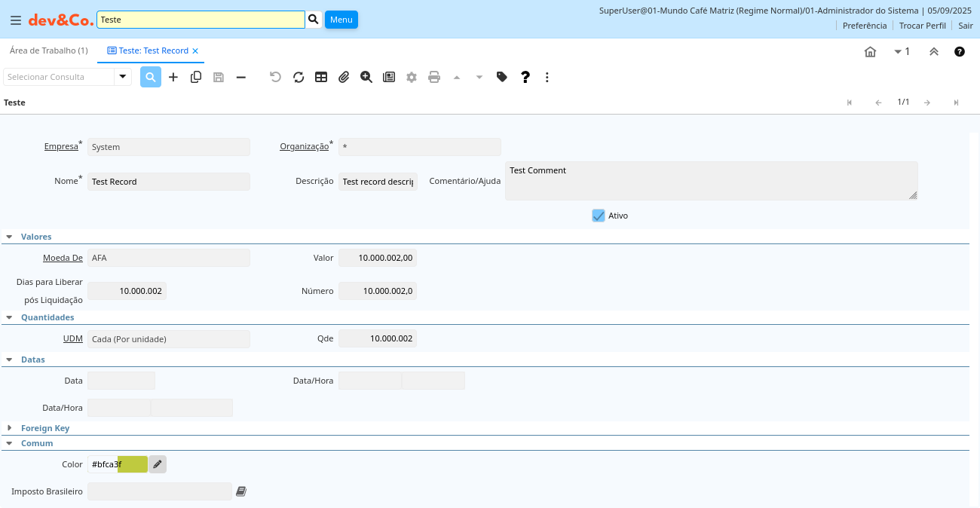Uncheck the Ativo checkbox
Viewport: 980px width, 508px height.
(x=599, y=216)
